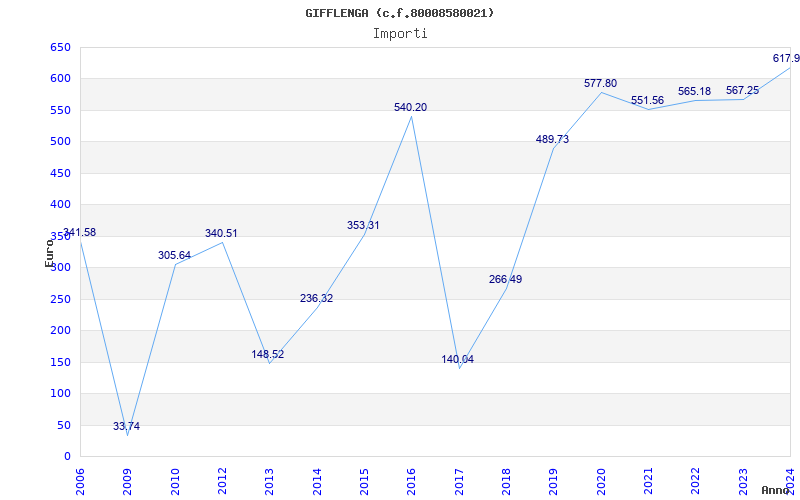Viewport: 800px width, 500px height.
Task: Click the 600 y-axis tick label
Action: pos(60,79)
